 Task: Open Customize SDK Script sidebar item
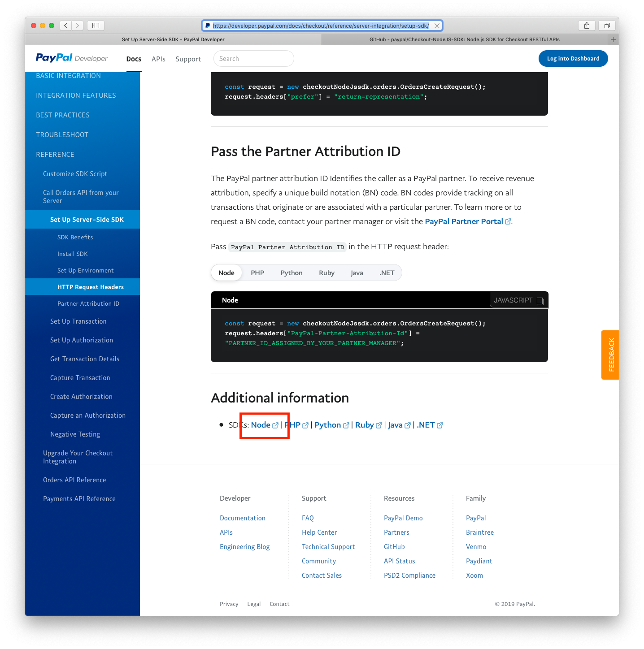pyautogui.click(x=75, y=174)
